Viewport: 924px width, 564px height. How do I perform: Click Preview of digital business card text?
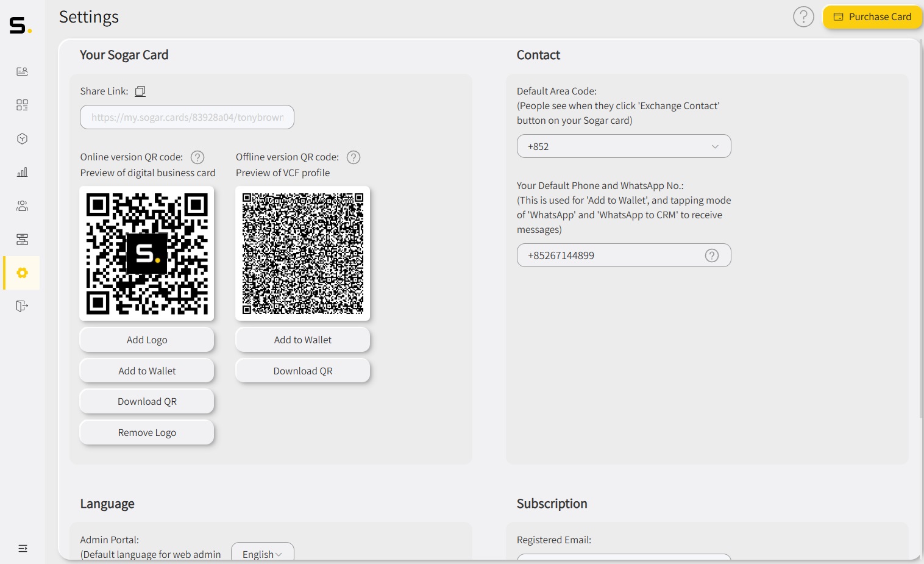pyautogui.click(x=148, y=173)
